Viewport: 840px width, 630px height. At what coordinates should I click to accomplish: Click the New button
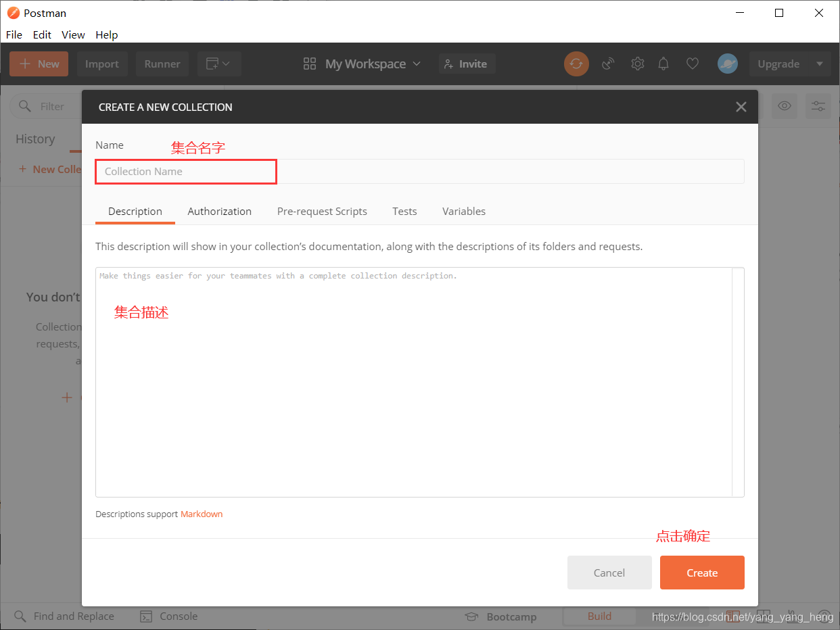pyautogui.click(x=39, y=64)
